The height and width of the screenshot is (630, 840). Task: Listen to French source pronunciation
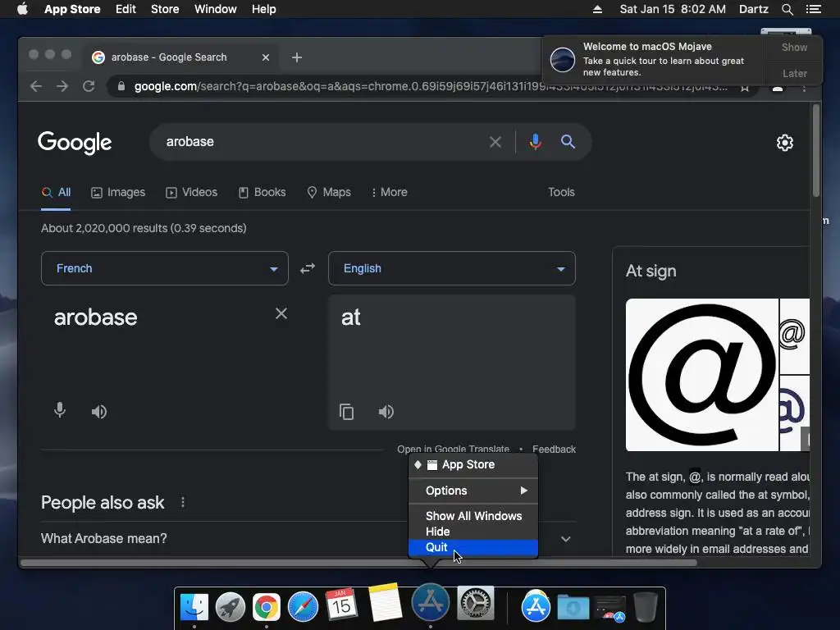pos(99,412)
